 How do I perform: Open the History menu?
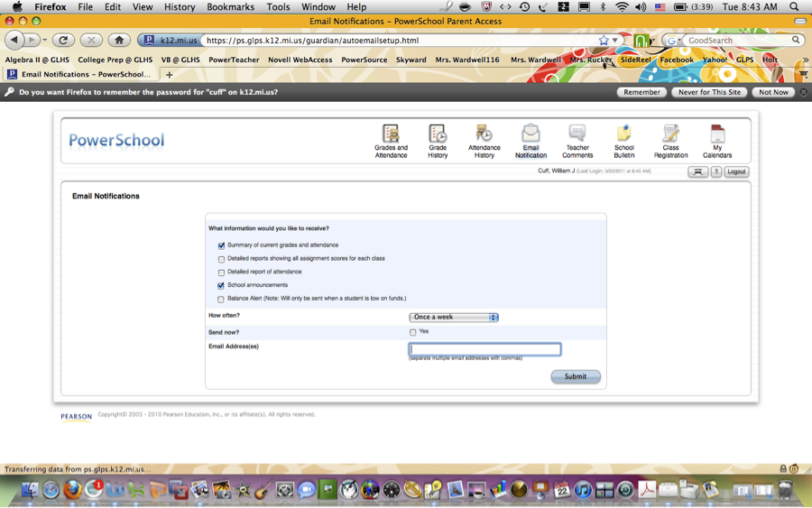tap(180, 6)
